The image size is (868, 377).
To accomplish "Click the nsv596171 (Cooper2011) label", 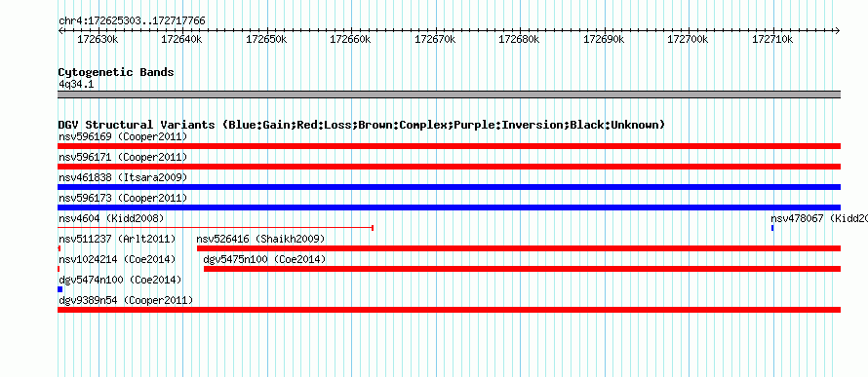I will [123, 157].
